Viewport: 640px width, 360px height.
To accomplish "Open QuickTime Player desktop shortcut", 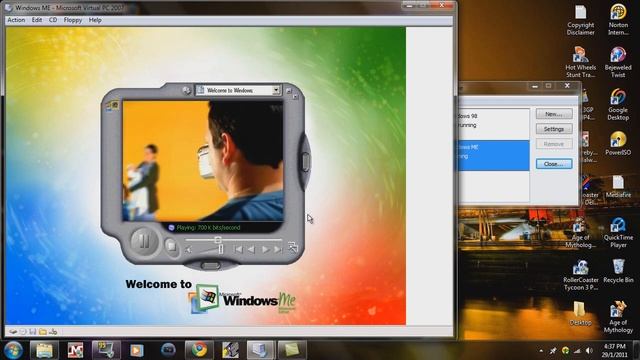I will click(618, 233).
